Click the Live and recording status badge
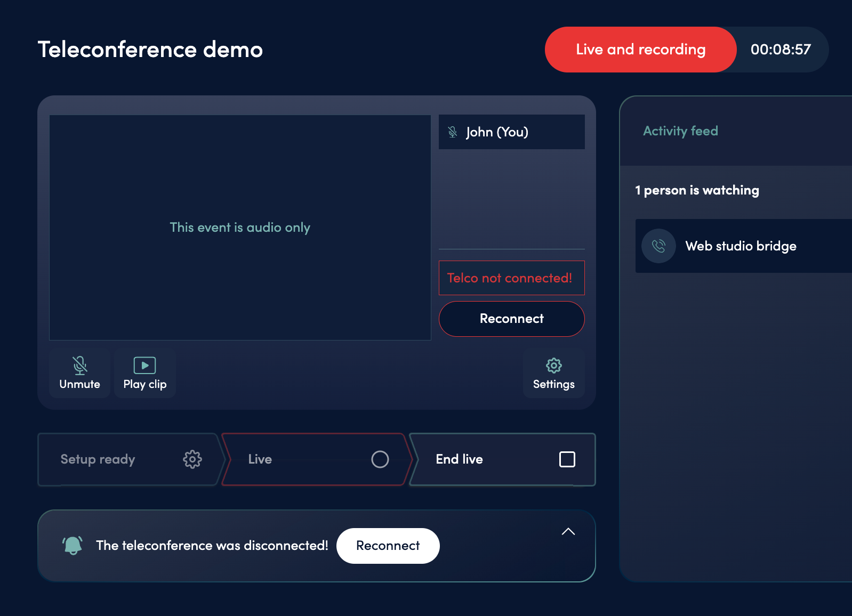852x616 pixels. pos(640,50)
